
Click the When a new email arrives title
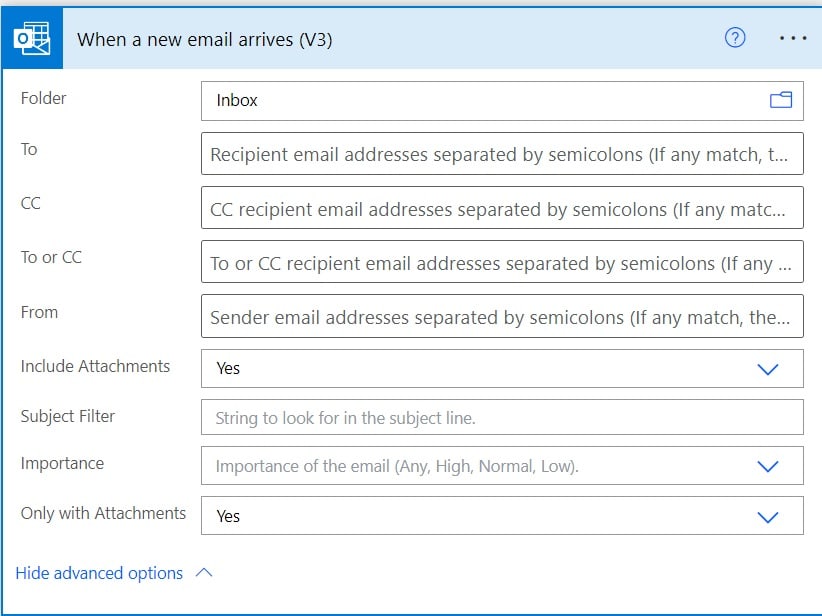(204, 40)
